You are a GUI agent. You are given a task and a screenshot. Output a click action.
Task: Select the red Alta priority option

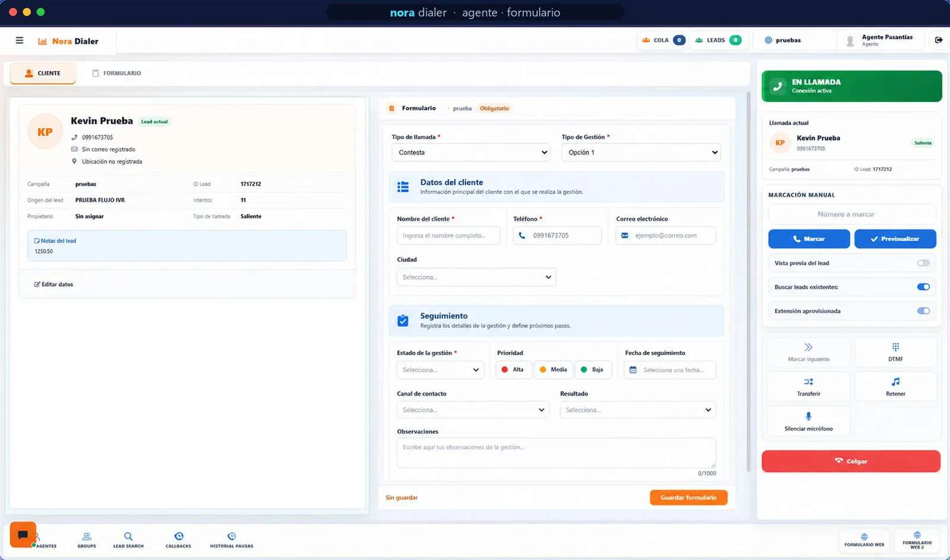click(x=513, y=370)
